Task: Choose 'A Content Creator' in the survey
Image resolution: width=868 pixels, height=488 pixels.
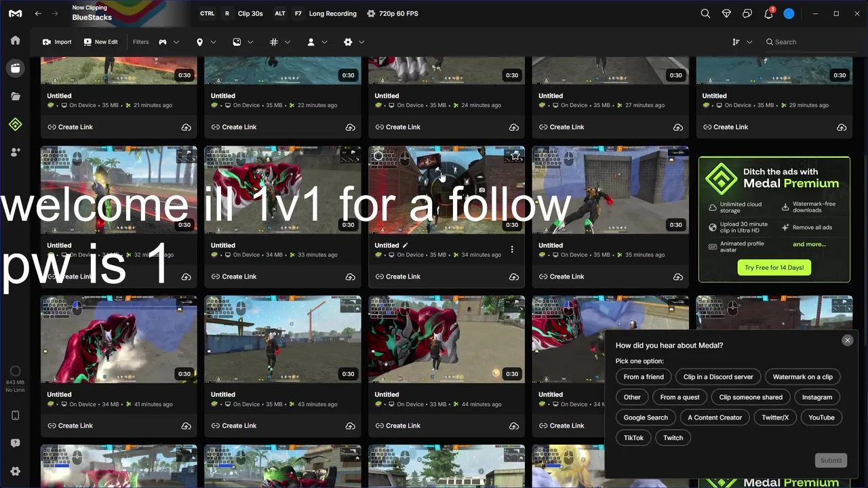Action: [715, 418]
